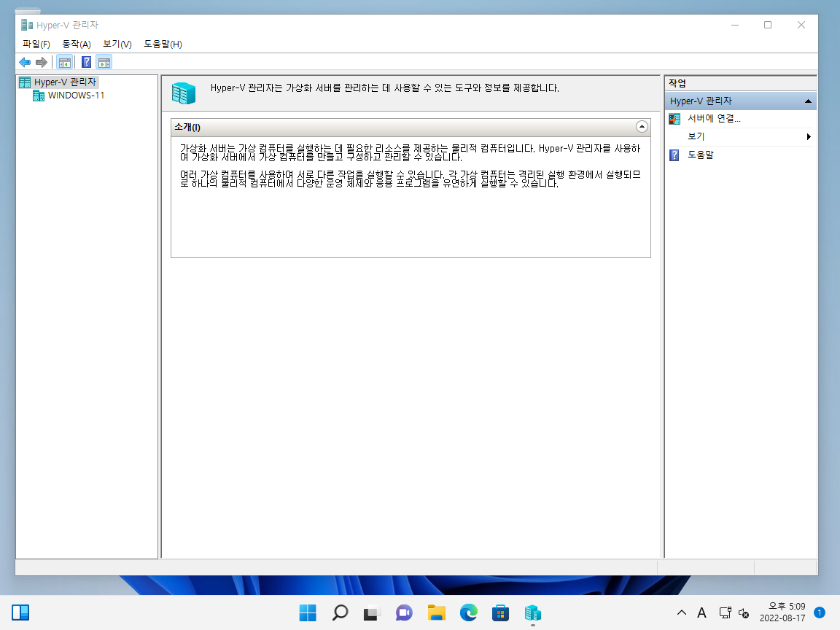This screenshot has height=630, width=840.
Task: Click the network status tray icon
Action: [725, 612]
